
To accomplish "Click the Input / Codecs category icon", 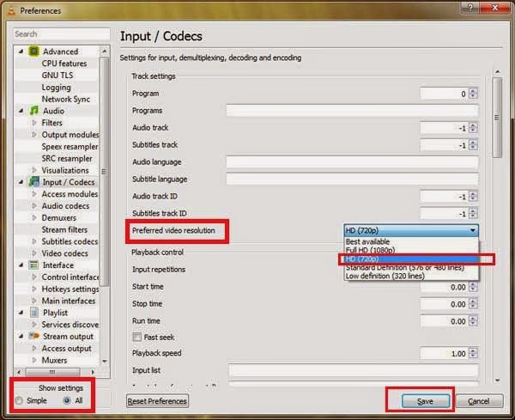I will [33, 182].
